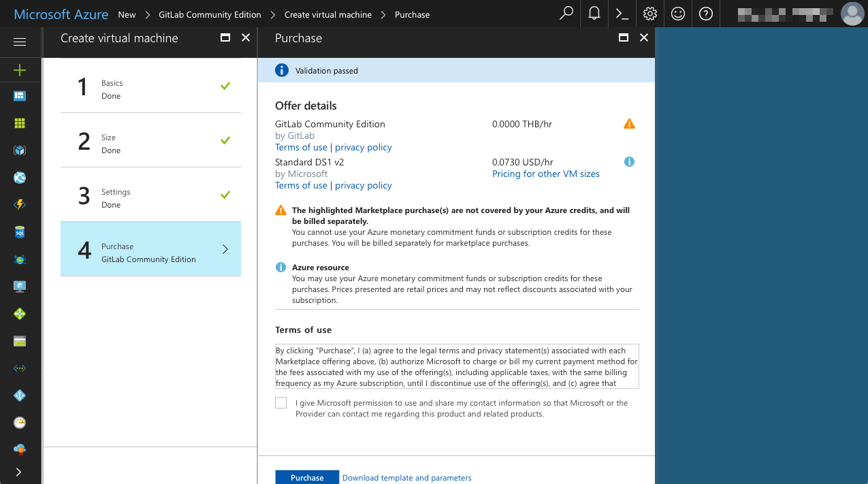
Task: Select the Virtual machines sidebar icon
Action: tap(20, 287)
